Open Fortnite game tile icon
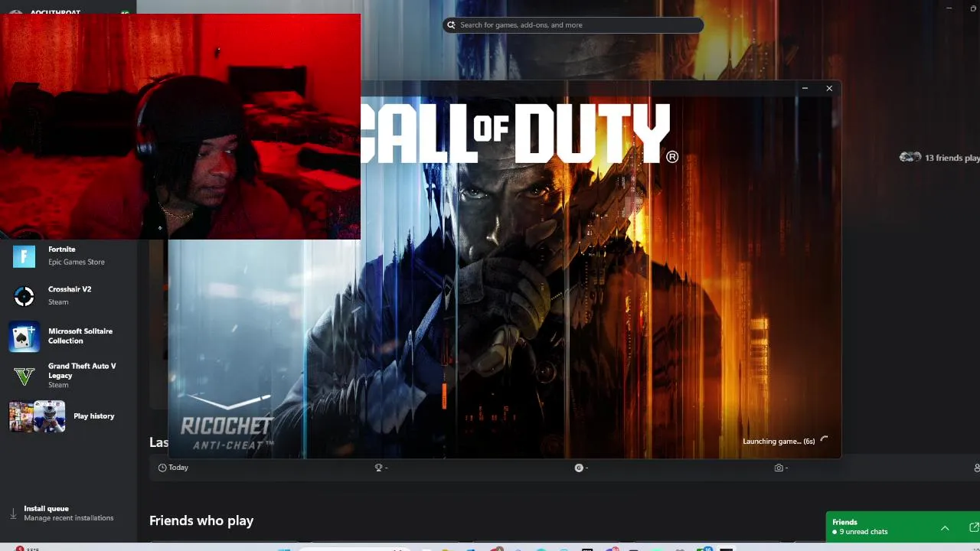Image resolution: width=980 pixels, height=551 pixels. 24,256
